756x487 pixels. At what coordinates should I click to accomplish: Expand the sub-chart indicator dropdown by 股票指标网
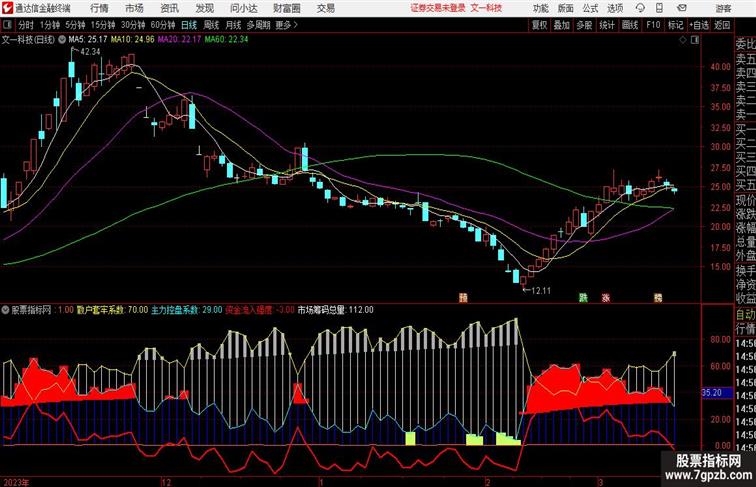pos(5,310)
